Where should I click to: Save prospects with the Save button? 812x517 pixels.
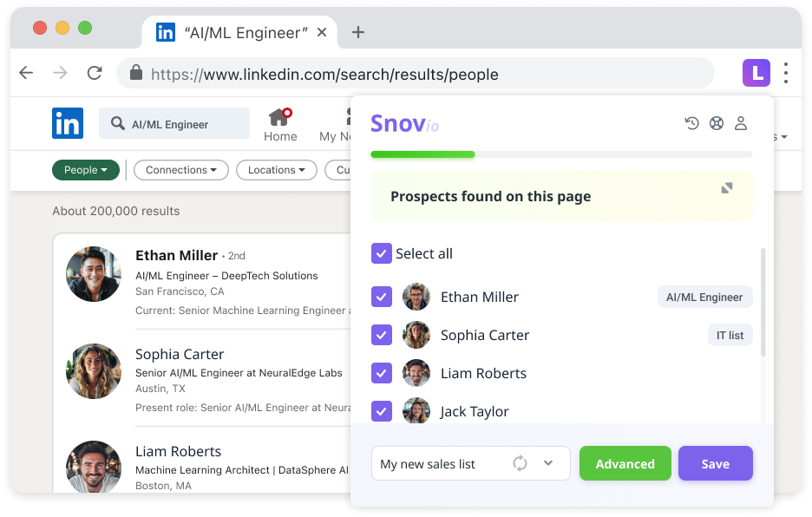715,463
